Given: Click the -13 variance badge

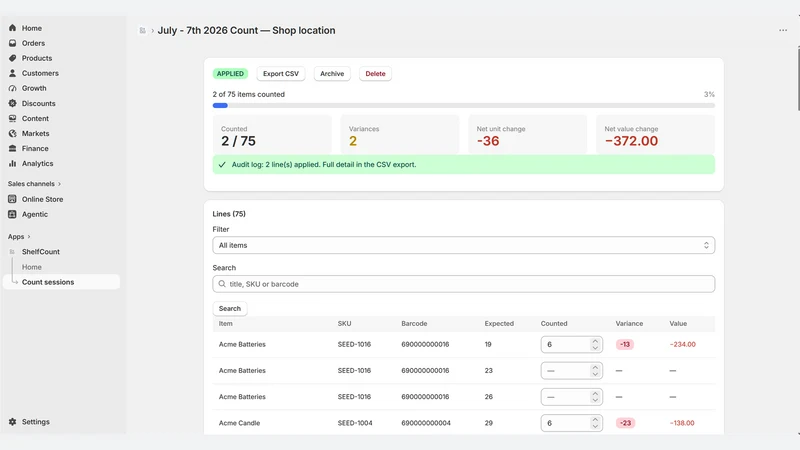Looking at the screenshot, I should 625,344.
